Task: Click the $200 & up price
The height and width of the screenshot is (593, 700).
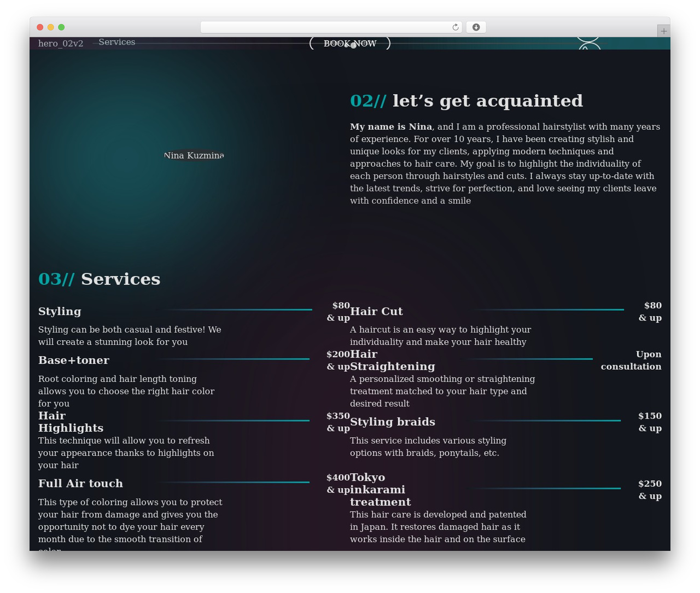Action: [x=338, y=361]
